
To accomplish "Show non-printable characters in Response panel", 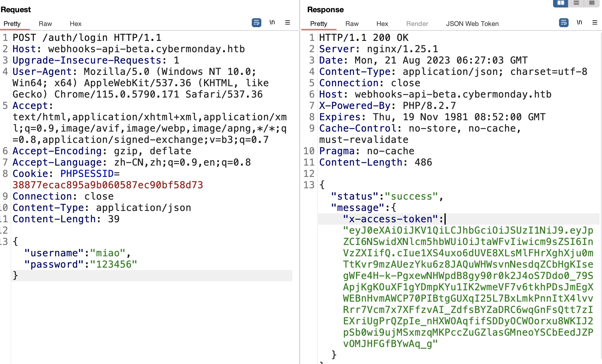I will pos(579,23).
